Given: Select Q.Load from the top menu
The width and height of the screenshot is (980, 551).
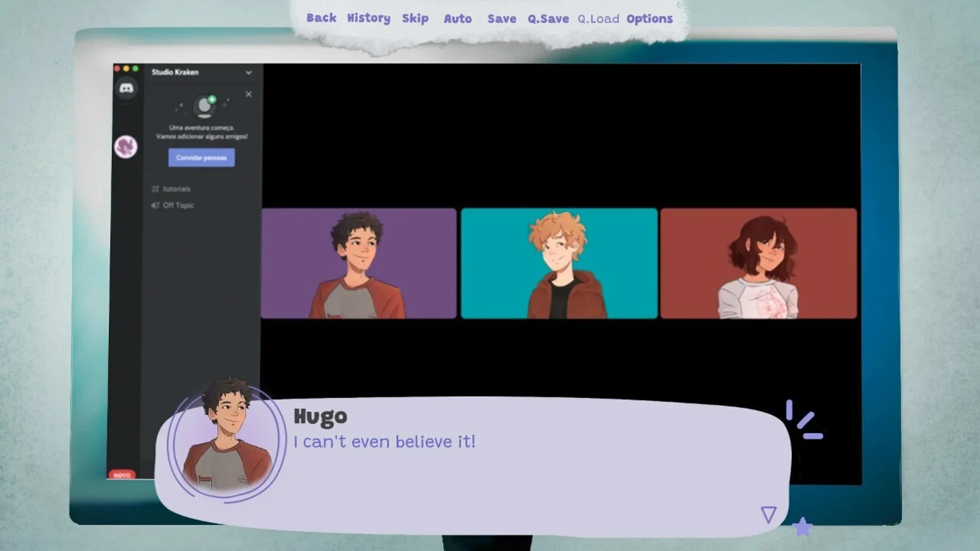Looking at the screenshot, I should (x=599, y=19).
